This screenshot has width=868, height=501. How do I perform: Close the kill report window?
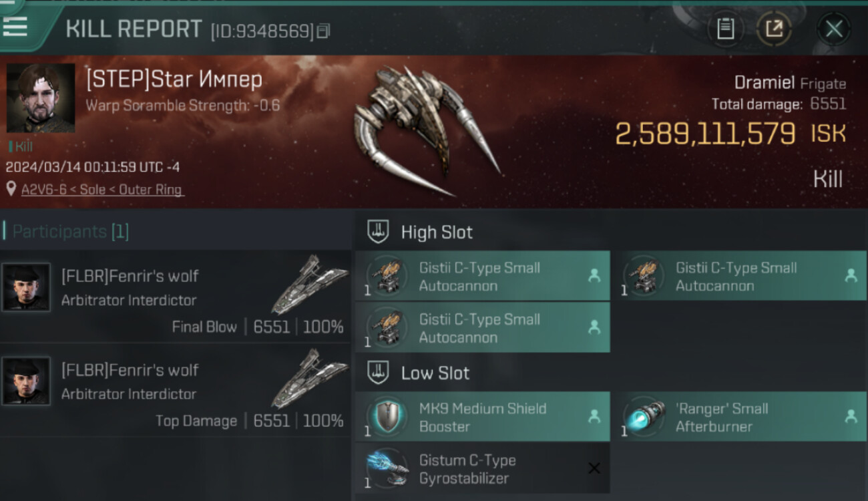pos(833,29)
